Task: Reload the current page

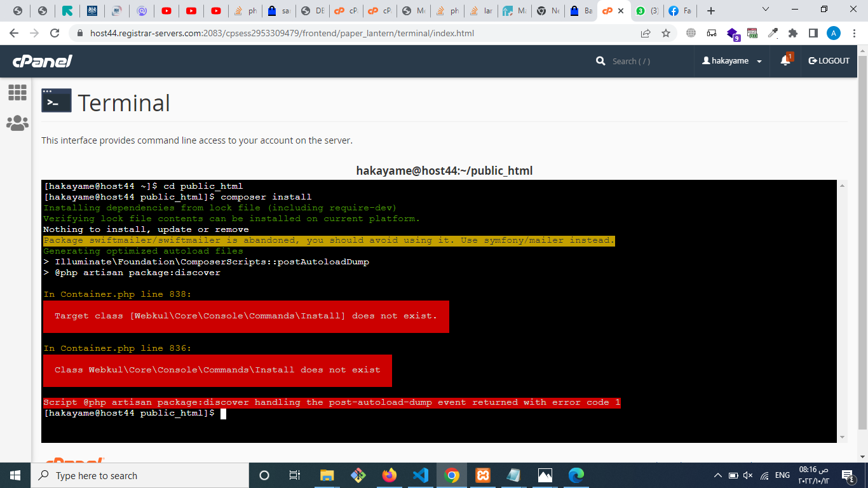Action: (55, 33)
